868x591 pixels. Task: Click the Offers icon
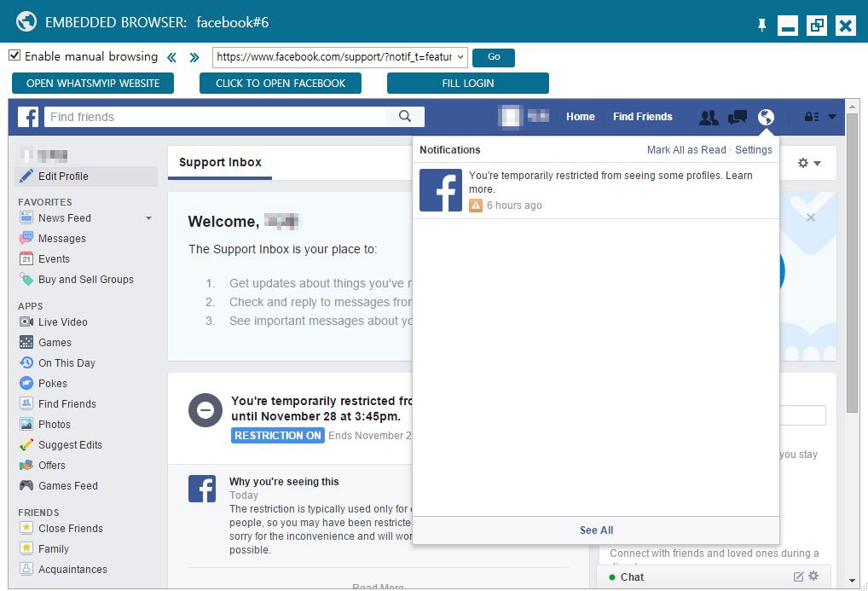(26, 466)
